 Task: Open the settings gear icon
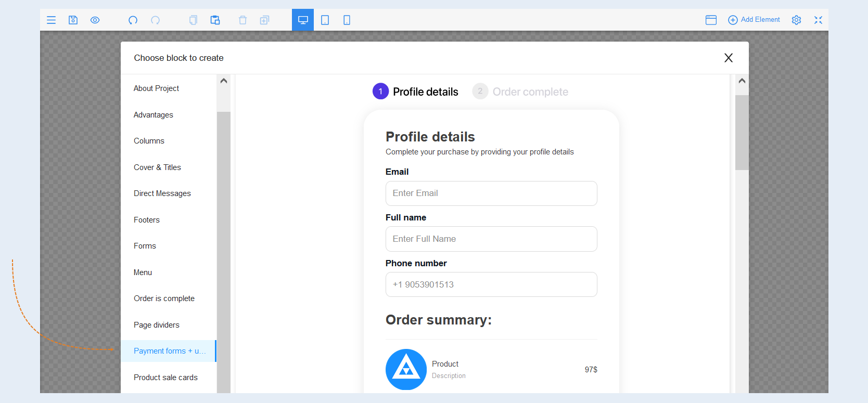[796, 20]
